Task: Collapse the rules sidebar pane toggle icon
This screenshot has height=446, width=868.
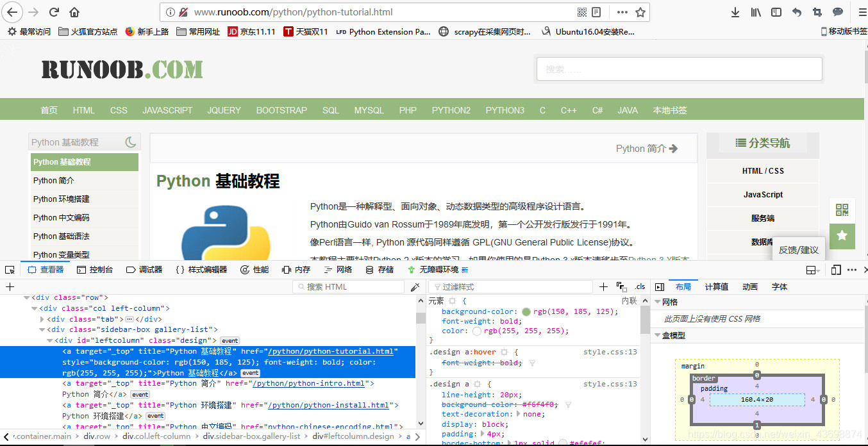Action: tap(659, 286)
